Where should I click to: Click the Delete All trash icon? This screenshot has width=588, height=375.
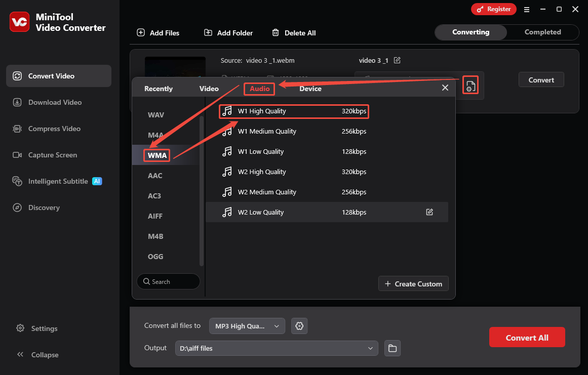276,33
